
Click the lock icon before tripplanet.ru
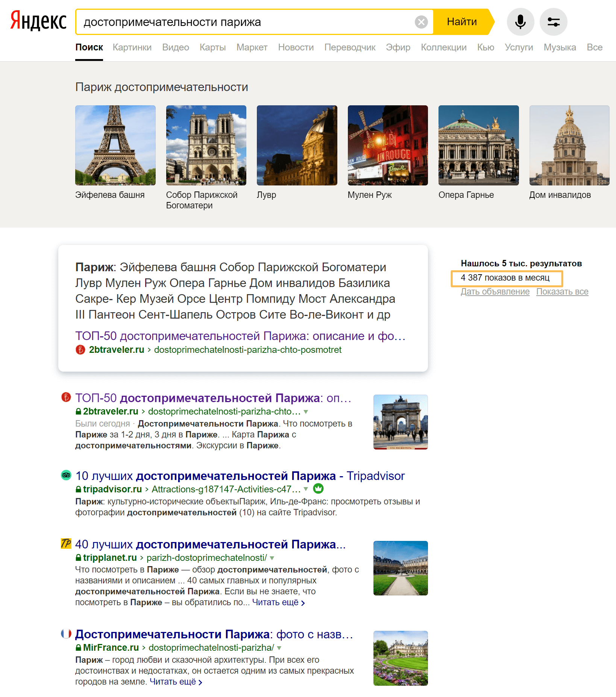click(78, 558)
